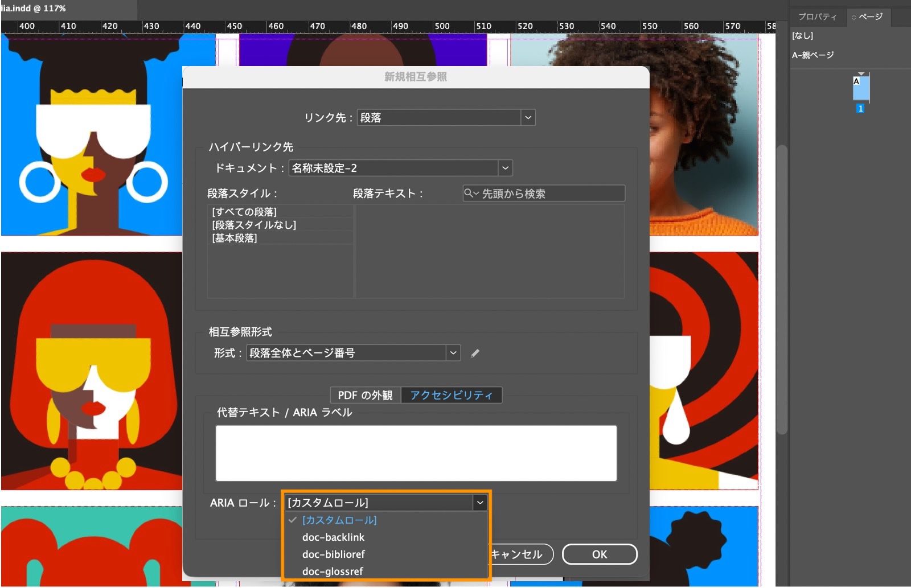Select [段落スタイルなし] paragraph style
The height and width of the screenshot is (588, 911).
252,224
